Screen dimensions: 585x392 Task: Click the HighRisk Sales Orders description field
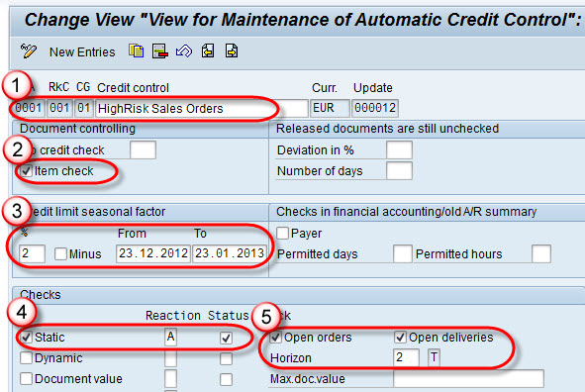(x=202, y=108)
